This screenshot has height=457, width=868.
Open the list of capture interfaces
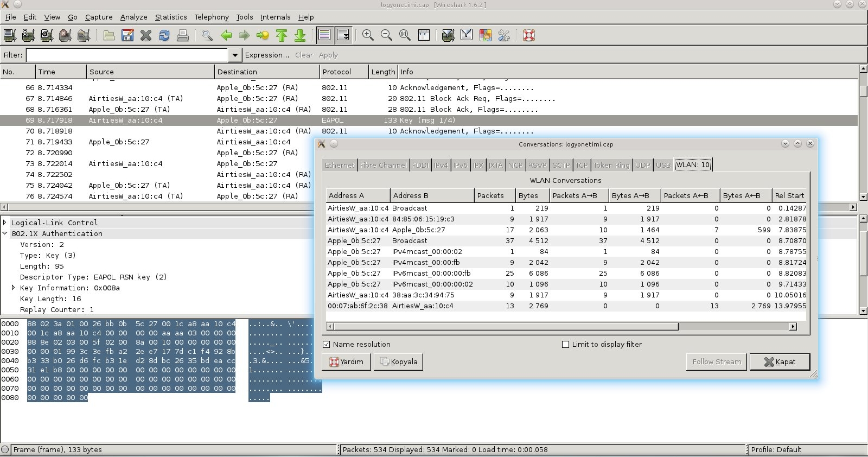click(10, 35)
